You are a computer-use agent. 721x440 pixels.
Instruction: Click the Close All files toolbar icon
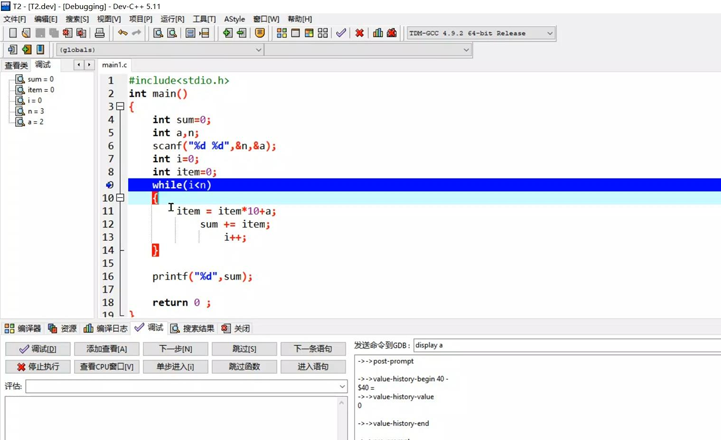click(x=81, y=33)
